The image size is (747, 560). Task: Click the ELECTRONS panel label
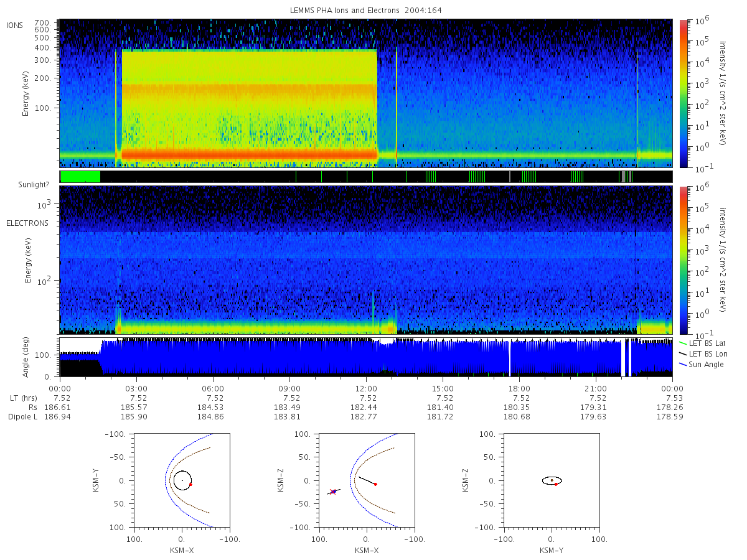[27, 223]
